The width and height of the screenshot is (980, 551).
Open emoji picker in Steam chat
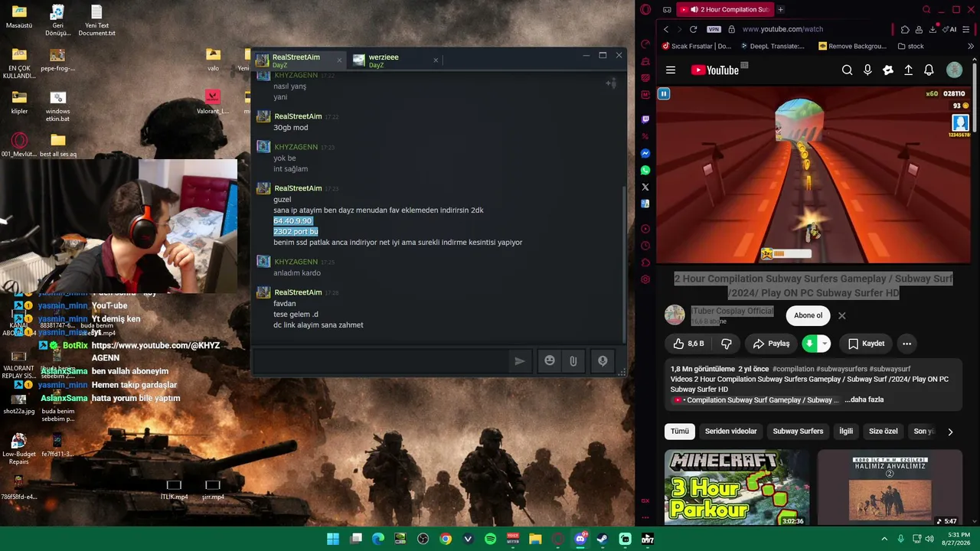point(550,361)
